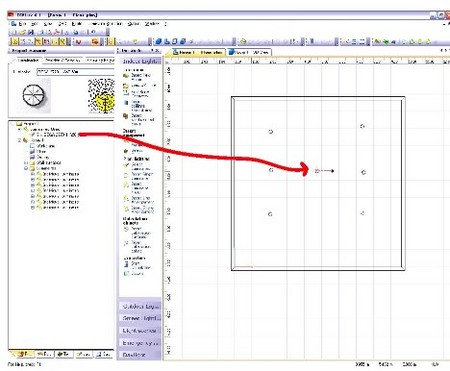The width and height of the screenshot is (450, 371).
Task: Click the green recycle-style icon in toolbar
Action: click(243, 41)
